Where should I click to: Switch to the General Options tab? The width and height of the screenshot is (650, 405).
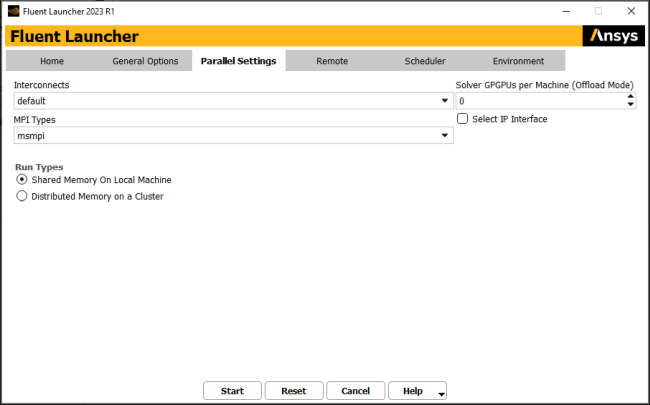pyautogui.click(x=145, y=61)
